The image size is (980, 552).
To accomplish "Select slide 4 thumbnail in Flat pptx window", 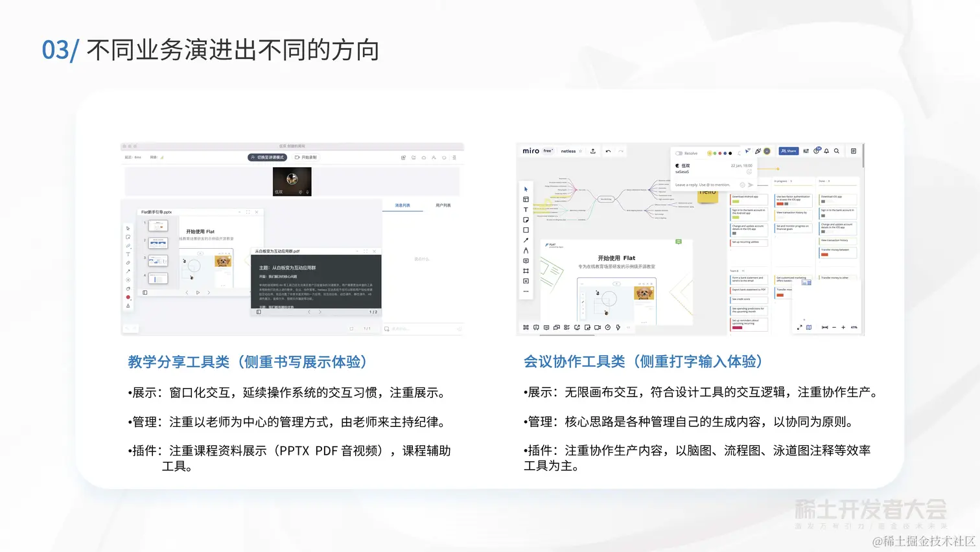I will click(x=158, y=279).
